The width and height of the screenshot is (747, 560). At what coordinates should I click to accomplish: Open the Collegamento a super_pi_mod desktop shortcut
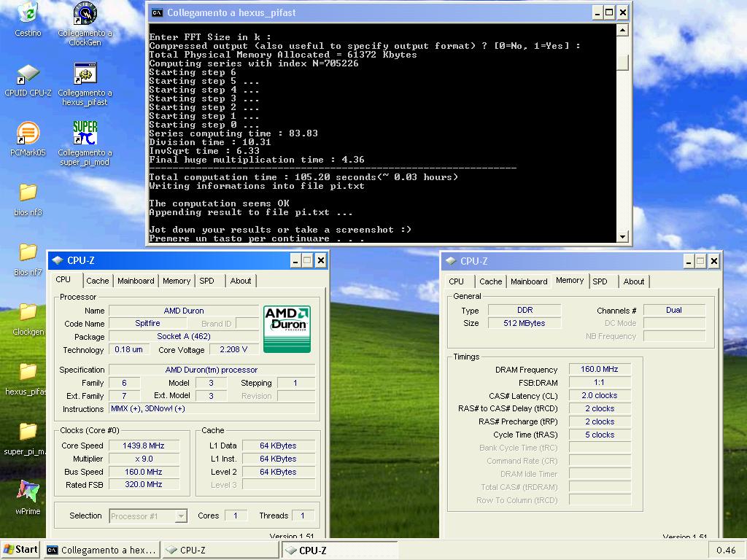[x=85, y=144]
